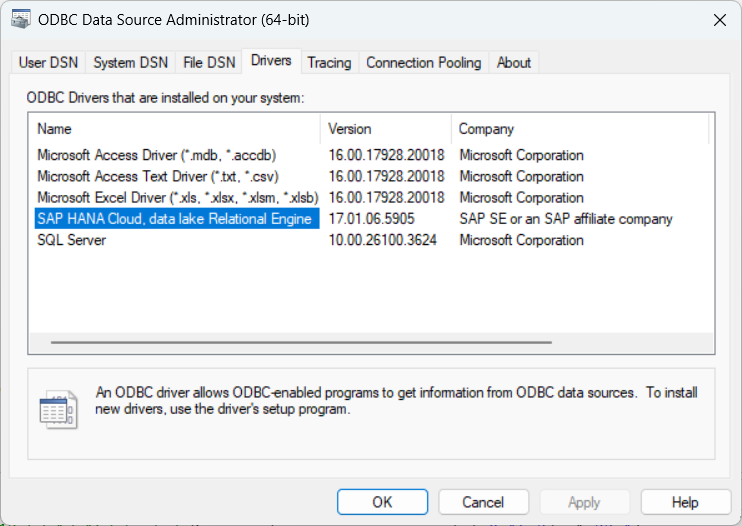Show the About tab

(x=513, y=62)
